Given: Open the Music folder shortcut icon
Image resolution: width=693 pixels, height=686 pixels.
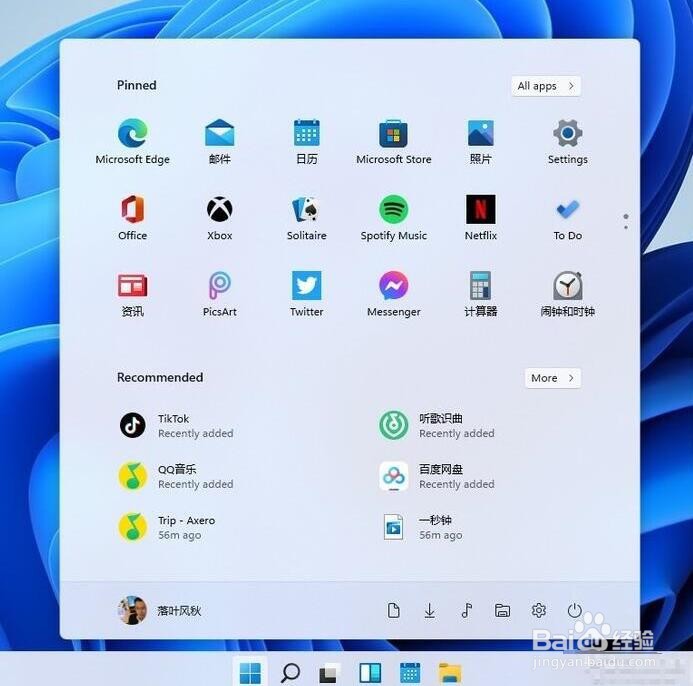Looking at the screenshot, I should 466,610.
